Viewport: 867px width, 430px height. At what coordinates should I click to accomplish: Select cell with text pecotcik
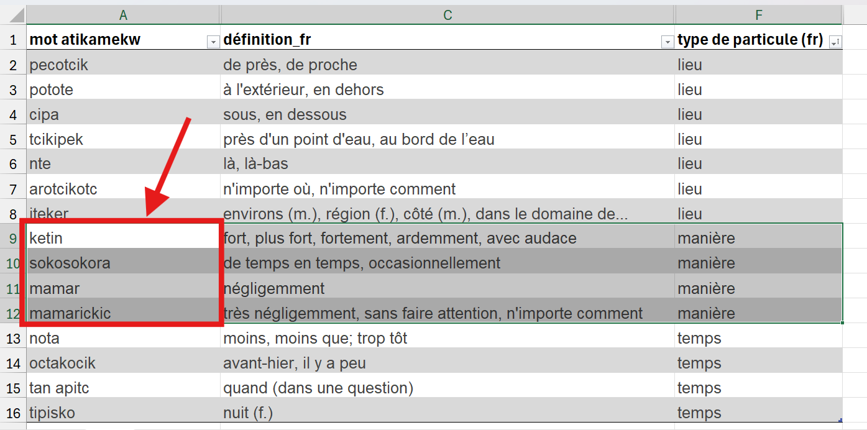(x=123, y=65)
